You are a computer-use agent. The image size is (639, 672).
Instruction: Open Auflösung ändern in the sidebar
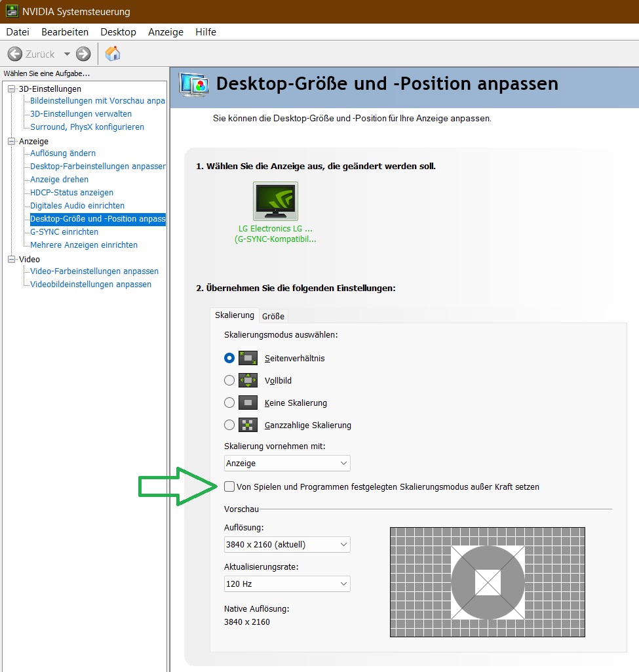click(64, 153)
